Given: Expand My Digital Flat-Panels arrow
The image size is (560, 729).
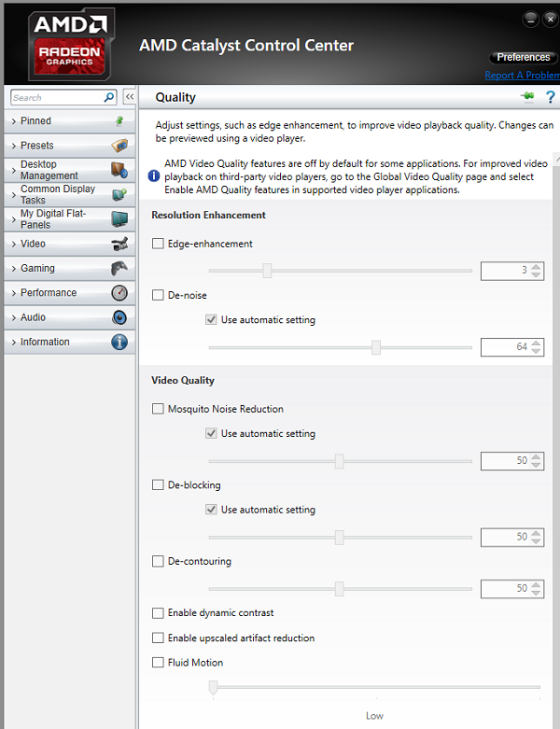Looking at the screenshot, I should point(13,219).
